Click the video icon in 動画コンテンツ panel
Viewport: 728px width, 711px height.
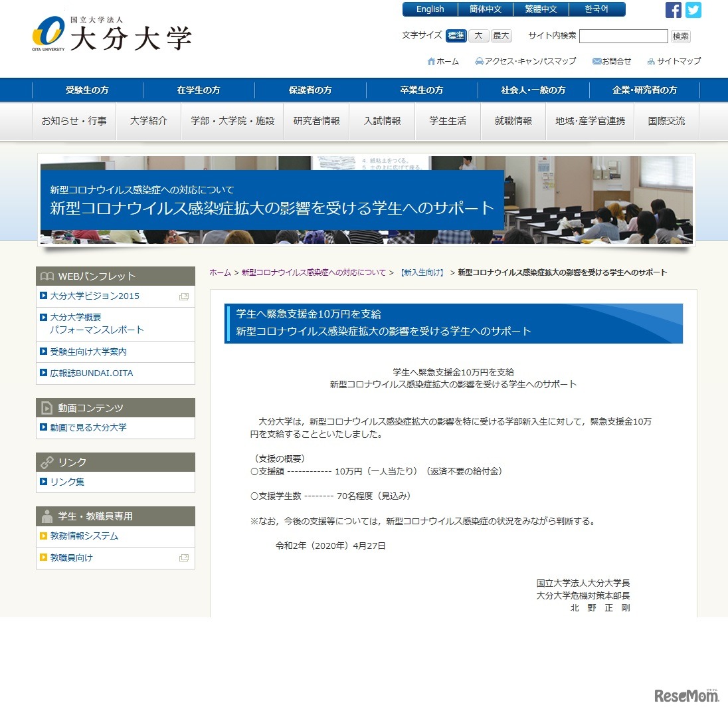tap(46, 407)
